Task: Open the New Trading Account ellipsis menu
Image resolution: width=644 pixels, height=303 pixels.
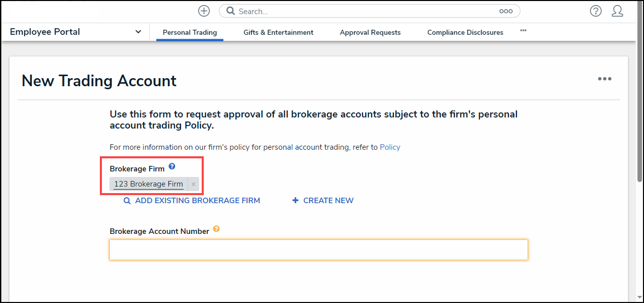Action: tap(604, 79)
